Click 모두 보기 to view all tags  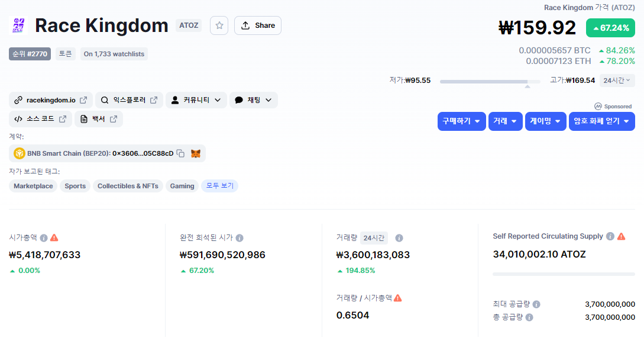point(220,186)
